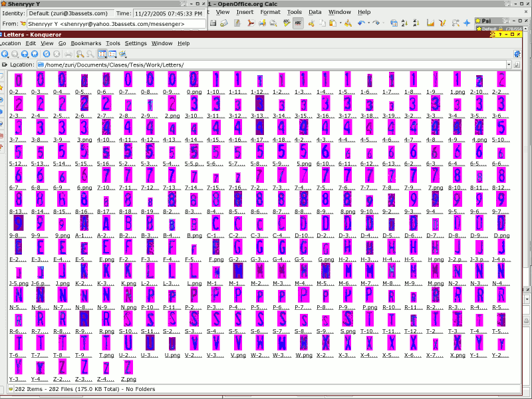Click the Clear Location bar button
The height and width of the screenshot is (399, 532).
coord(5,65)
